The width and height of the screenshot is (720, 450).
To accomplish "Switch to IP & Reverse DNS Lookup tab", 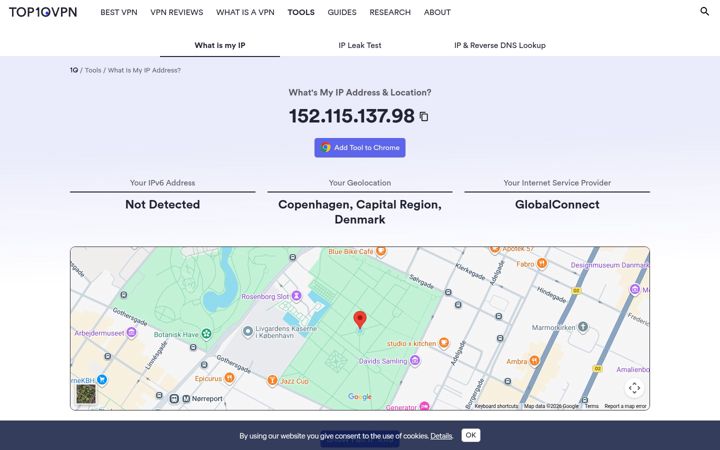I will coord(500,45).
